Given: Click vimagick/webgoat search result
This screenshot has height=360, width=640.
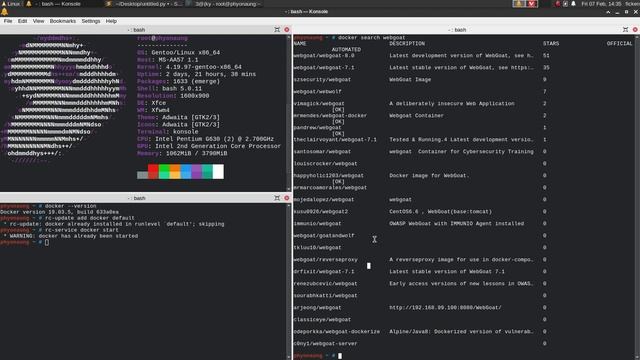Looking at the screenshot, I should tap(319, 103).
